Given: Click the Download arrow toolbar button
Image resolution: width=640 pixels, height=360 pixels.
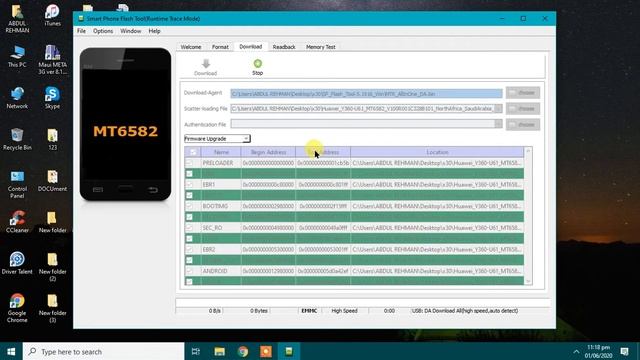Looking at the screenshot, I should click(x=205, y=67).
